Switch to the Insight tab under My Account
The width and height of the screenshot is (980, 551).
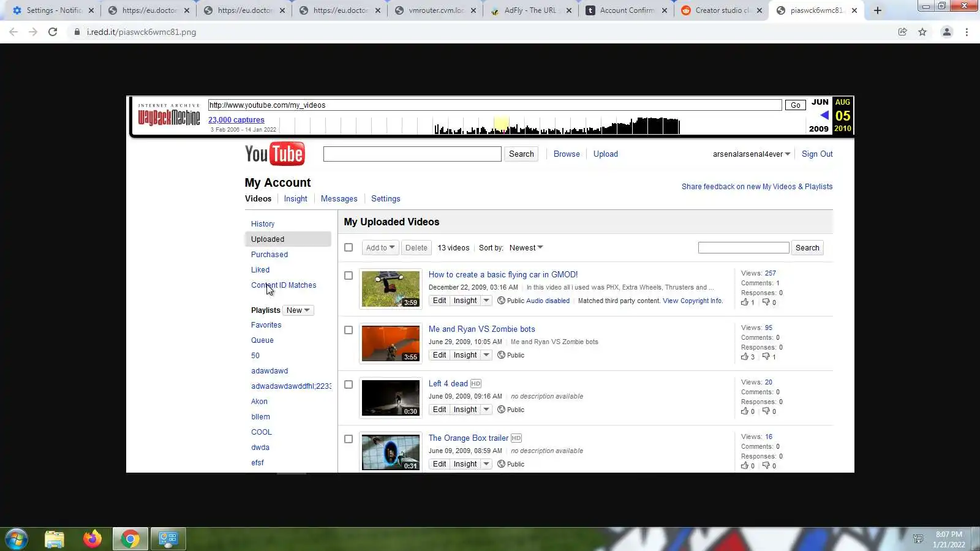[296, 199]
